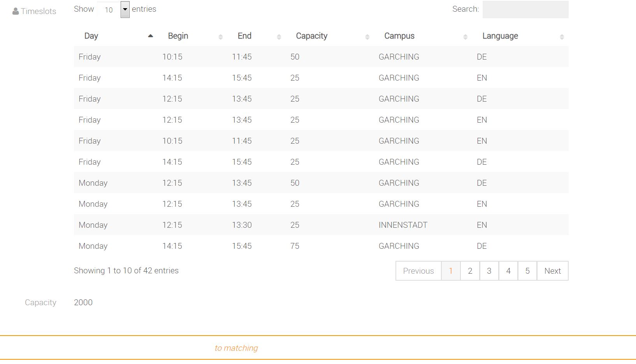Click the Show label text
This screenshot has width=636, height=364.
click(x=84, y=9)
